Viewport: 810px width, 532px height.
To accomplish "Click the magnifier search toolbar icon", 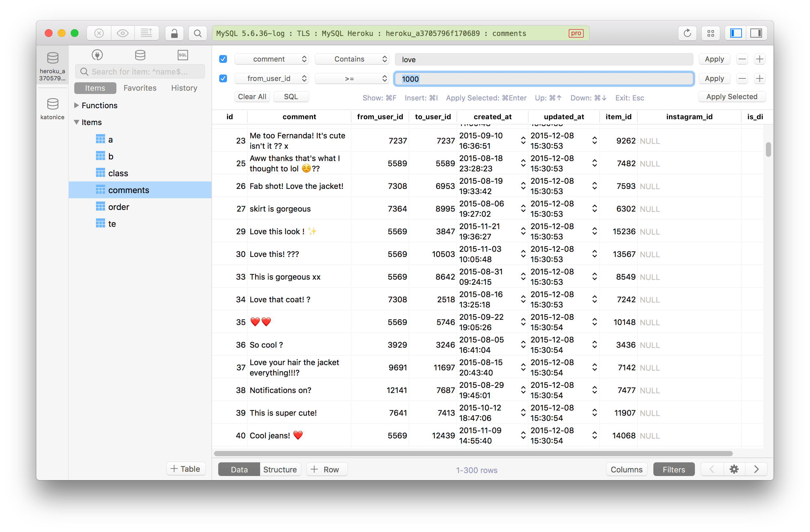I will (x=198, y=33).
